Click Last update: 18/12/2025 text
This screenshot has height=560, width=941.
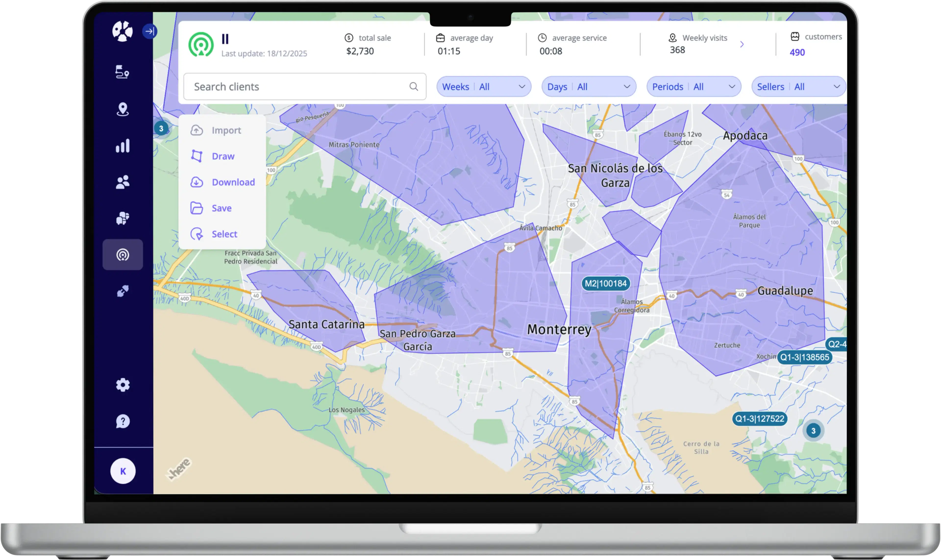[264, 54]
